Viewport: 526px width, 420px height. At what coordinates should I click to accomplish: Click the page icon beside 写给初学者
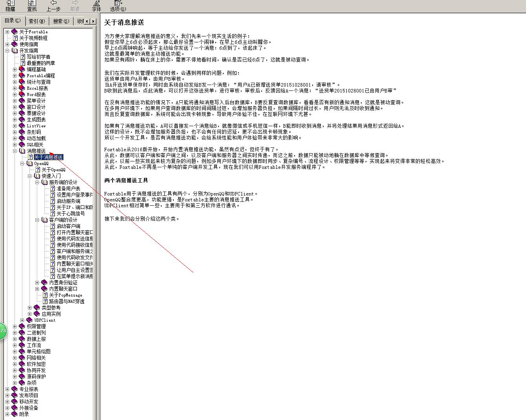[23, 57]
